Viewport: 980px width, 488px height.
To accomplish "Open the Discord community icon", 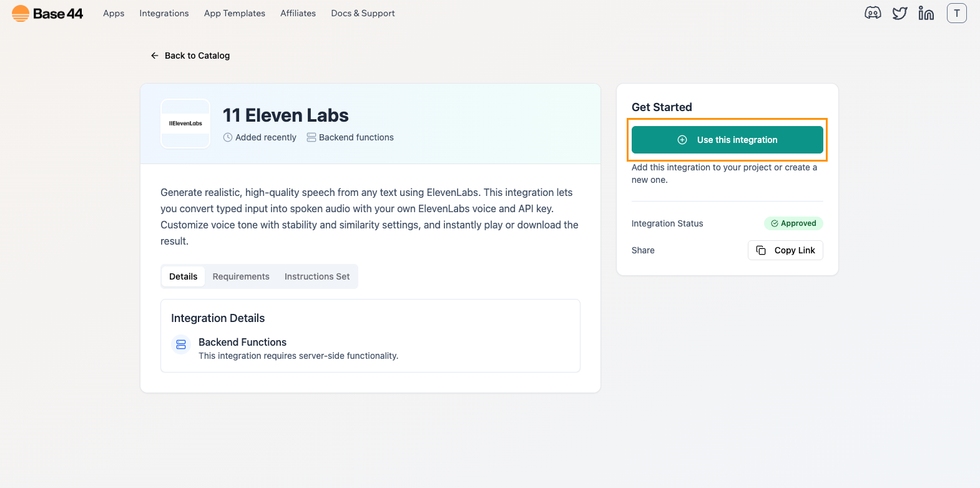I will point(873,12).
